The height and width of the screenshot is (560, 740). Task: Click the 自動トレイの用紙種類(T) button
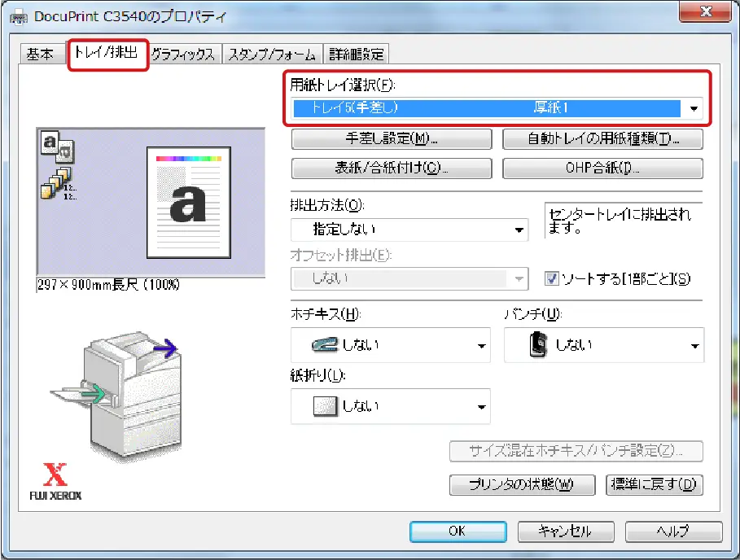(602, 138)
